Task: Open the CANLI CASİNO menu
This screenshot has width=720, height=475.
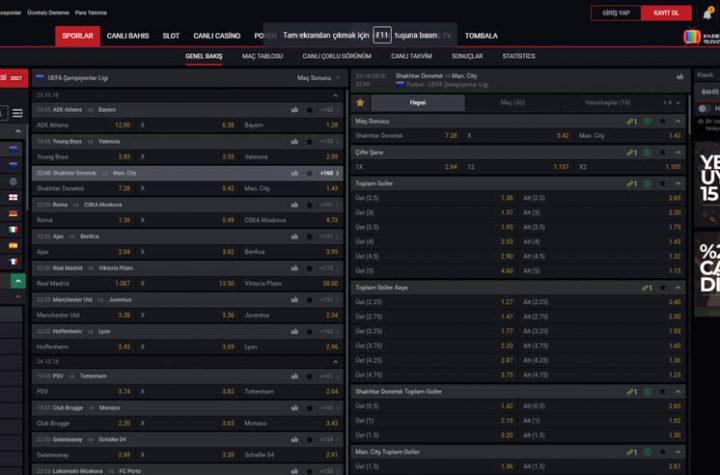Action: click(217, 36)
